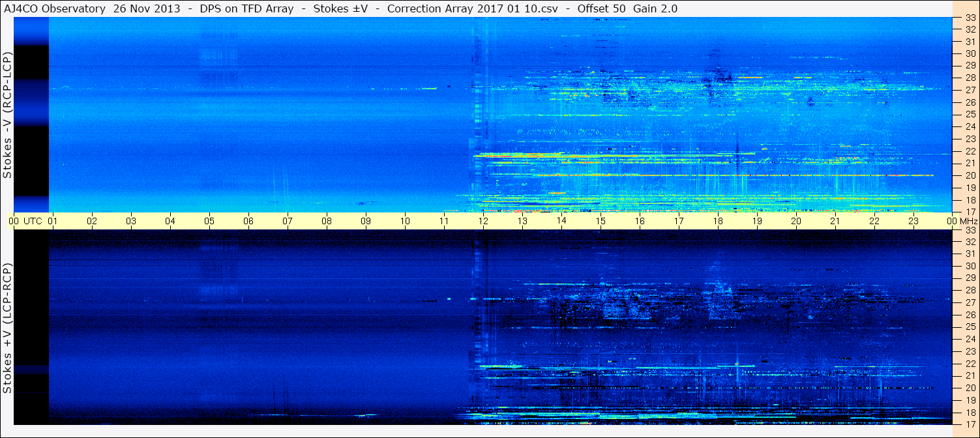
Task: Select the 21 hour tick on time axis
Action: pos(835,222)
